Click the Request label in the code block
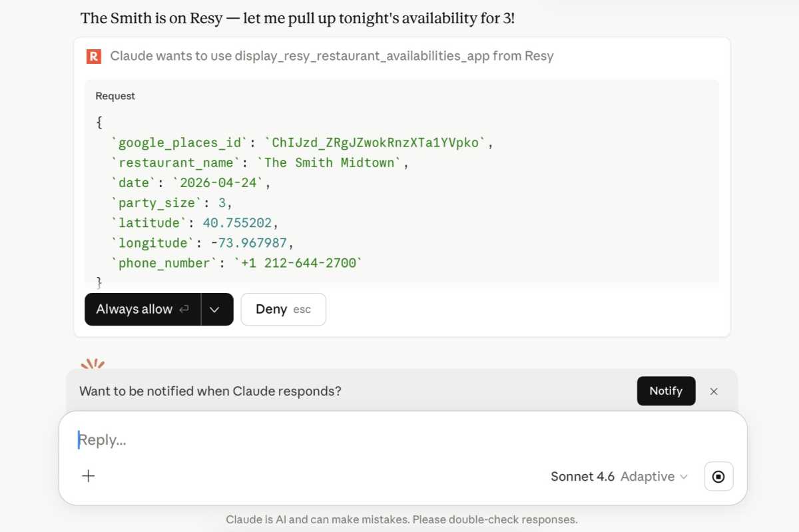 pyautogui.click(x=115, y=96)
